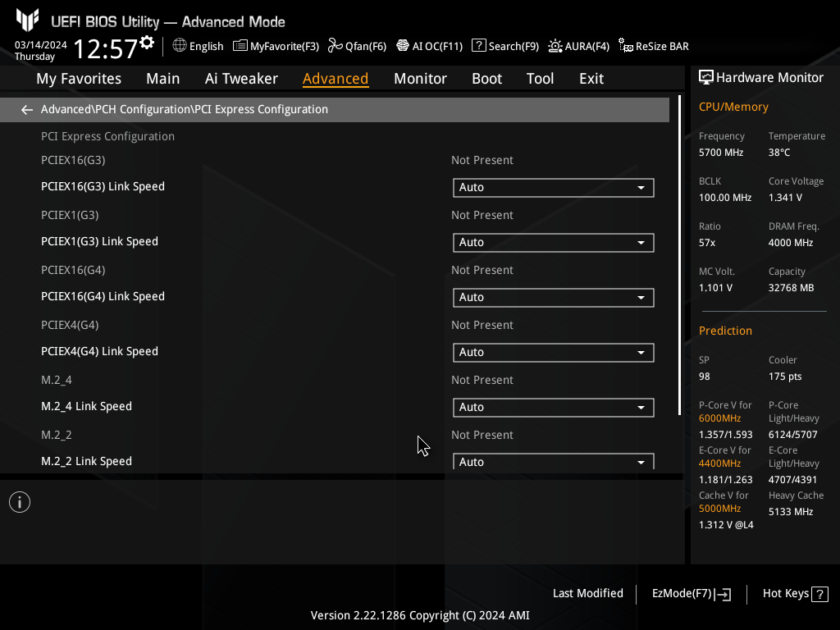This screenshot has width=840, height=630.
Task: Click the 175 pts cooler score
Action: coord(785,377)
